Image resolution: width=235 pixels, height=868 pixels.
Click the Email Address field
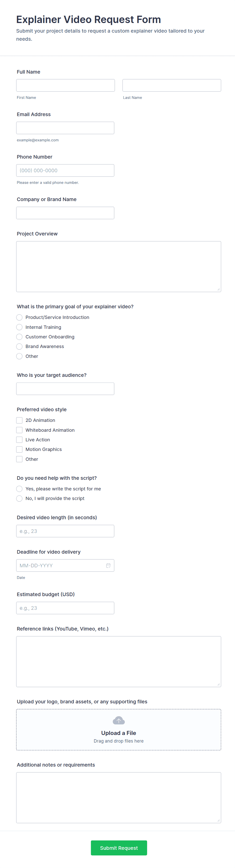[x=65, y=128]
